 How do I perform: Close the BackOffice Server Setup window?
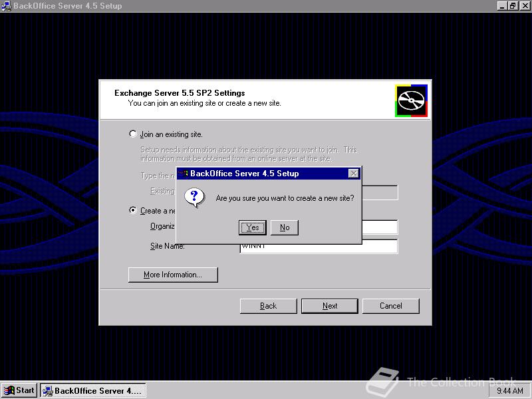pos(525,6)
